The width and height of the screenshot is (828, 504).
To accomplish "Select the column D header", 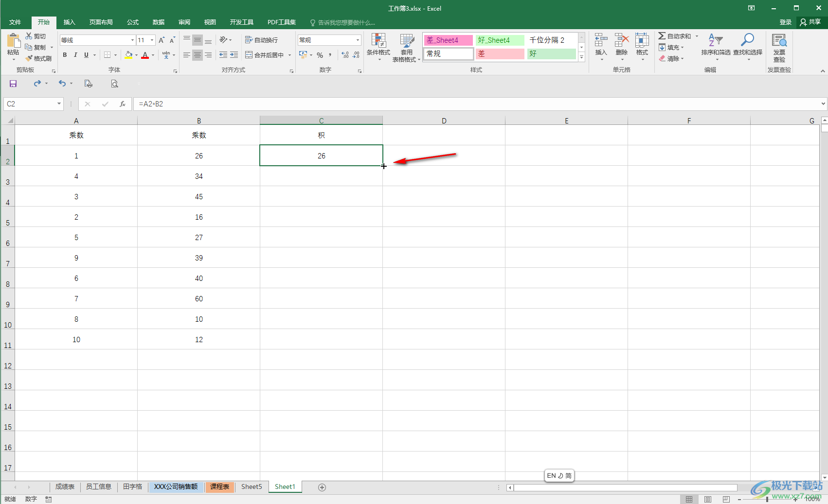I will click(444, 121).
